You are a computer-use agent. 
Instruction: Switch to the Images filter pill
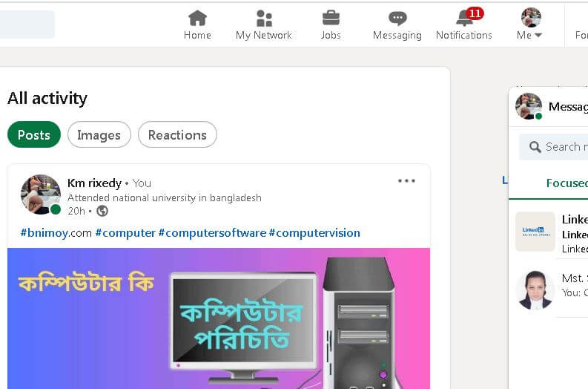coord(99,134)
